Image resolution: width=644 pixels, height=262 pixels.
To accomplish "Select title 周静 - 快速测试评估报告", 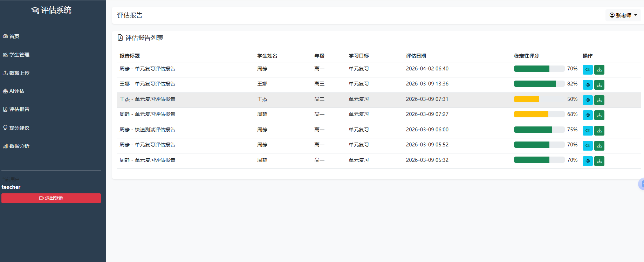I will pos(148,130).
